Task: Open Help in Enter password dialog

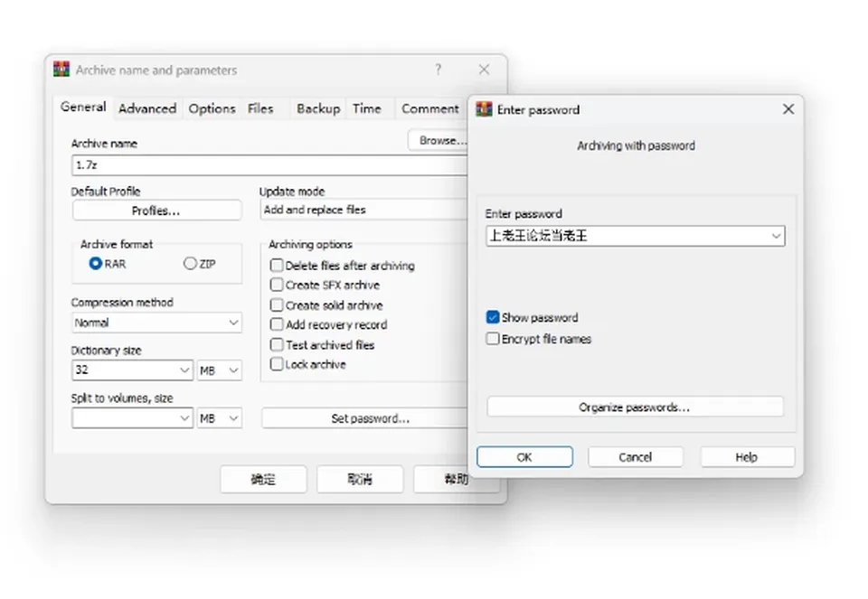Action: click(747, 457)
